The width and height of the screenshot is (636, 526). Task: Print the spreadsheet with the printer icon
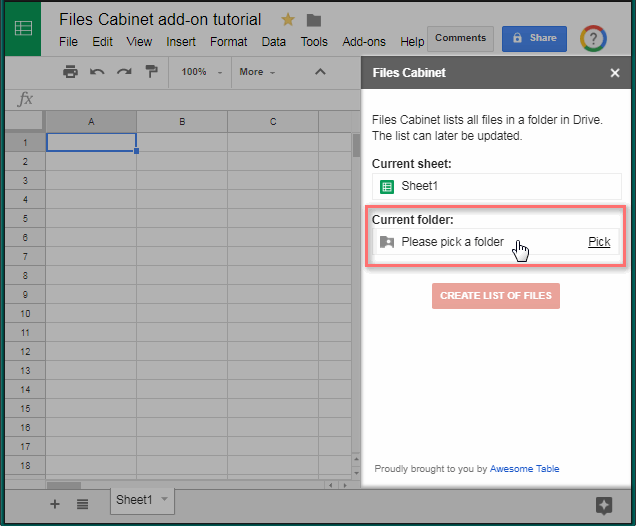70,72
